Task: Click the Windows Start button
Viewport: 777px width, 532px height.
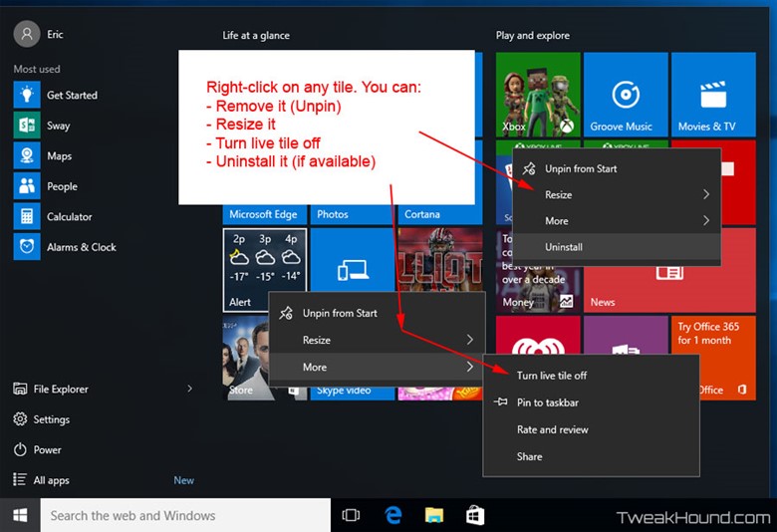Action: click(x=20, y=515)
